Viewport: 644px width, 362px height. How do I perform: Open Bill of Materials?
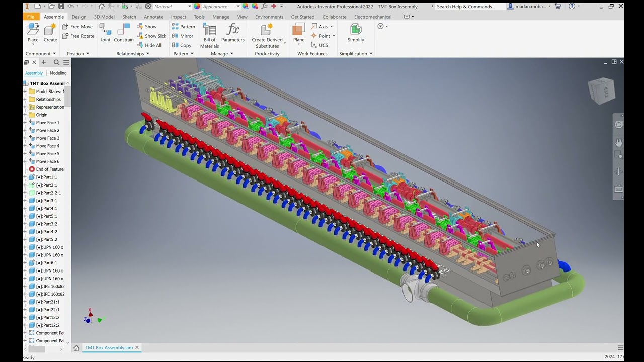pos(209,36)
